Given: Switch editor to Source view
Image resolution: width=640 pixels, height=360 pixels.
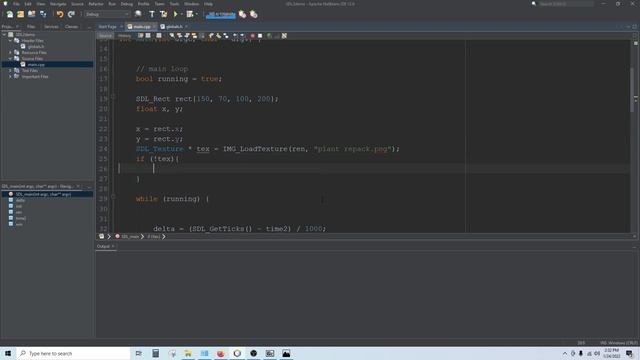Looking at the screenshot, I should click(x=105, y=36).
